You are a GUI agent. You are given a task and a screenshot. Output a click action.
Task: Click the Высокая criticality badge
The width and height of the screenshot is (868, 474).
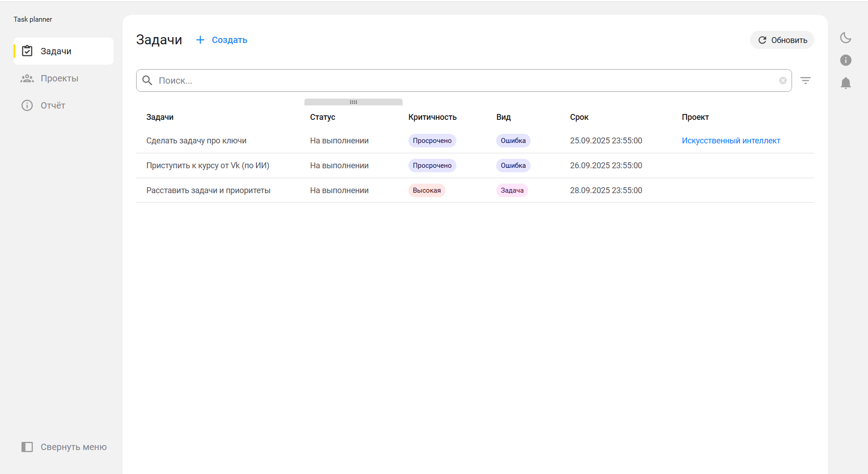tap(426, 190)
